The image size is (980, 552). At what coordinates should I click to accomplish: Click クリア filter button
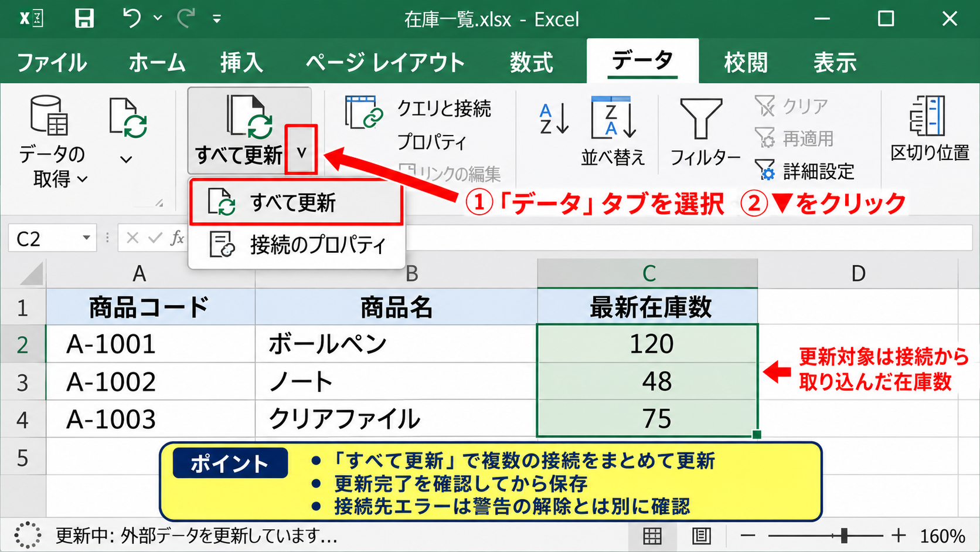point(791,106)
